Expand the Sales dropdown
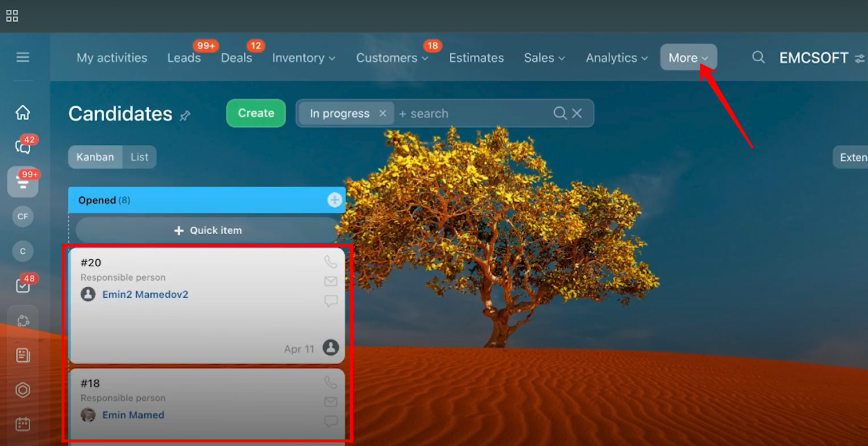Image resolution: width=868 pixels, height=446 pixels. tap(544, 58)
